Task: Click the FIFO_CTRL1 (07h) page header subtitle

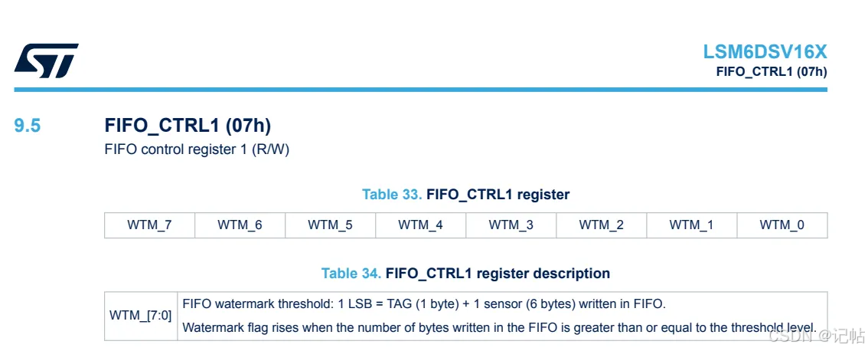Action: tap(771, 72)
